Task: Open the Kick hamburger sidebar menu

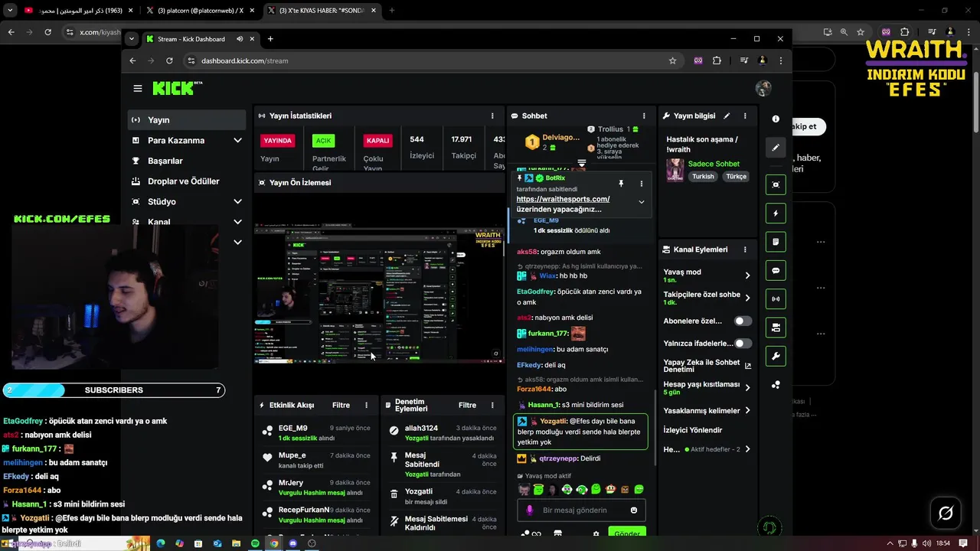Action: point(138,89)
